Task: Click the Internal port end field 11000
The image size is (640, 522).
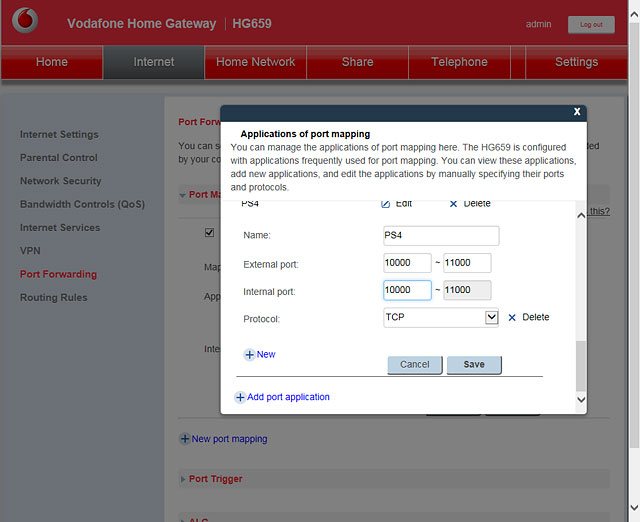Action: coord(467,290)
